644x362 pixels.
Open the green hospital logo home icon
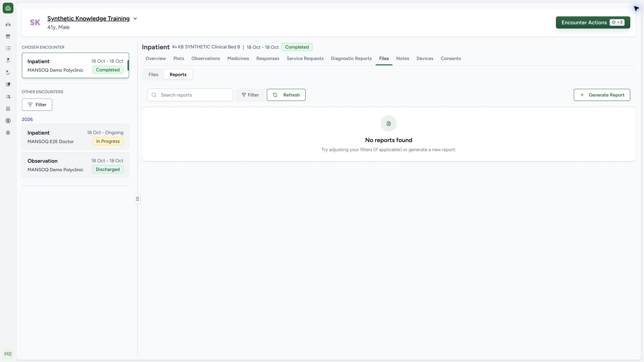click(x=8, y=8)
